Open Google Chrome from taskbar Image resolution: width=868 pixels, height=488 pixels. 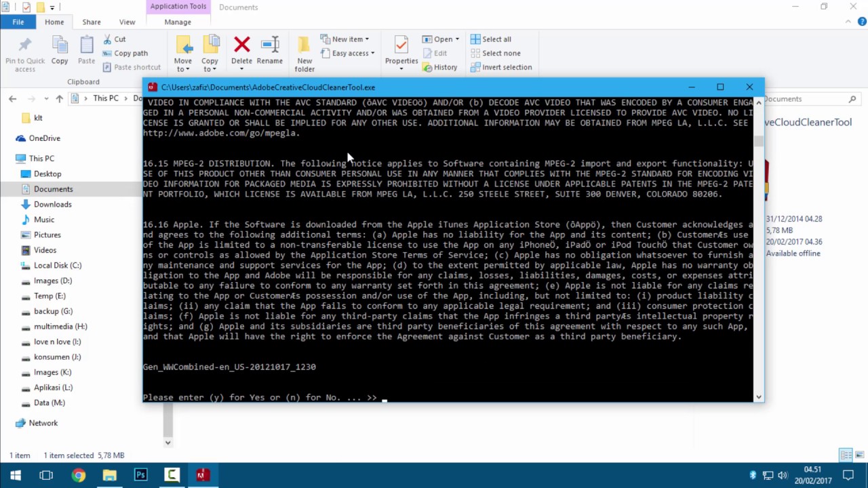click(79, 475)
